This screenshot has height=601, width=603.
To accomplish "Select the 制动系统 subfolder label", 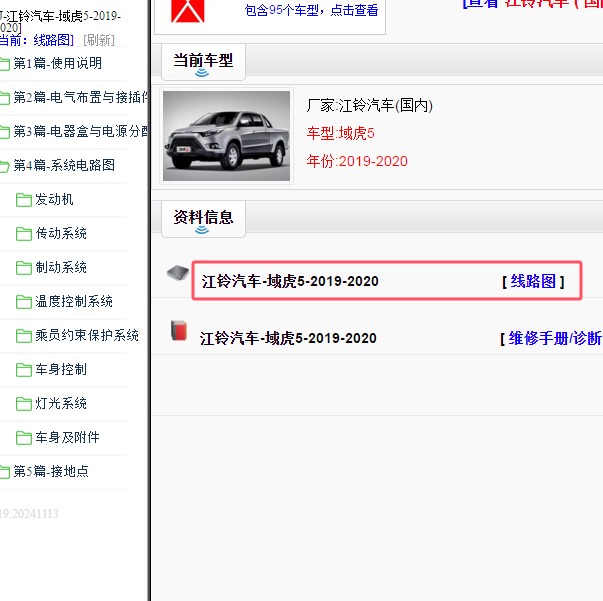I will (x=61, y=268).
